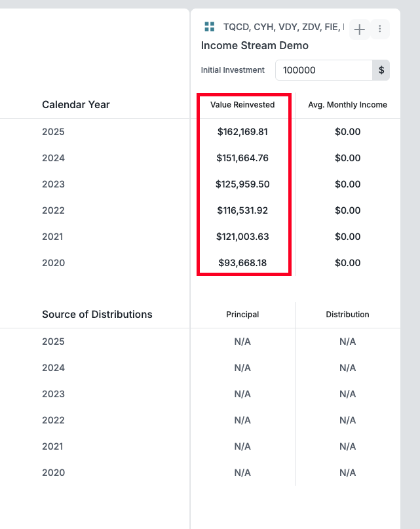
Task: Click the Source of Distributions heading
Action: click(97, 315)
